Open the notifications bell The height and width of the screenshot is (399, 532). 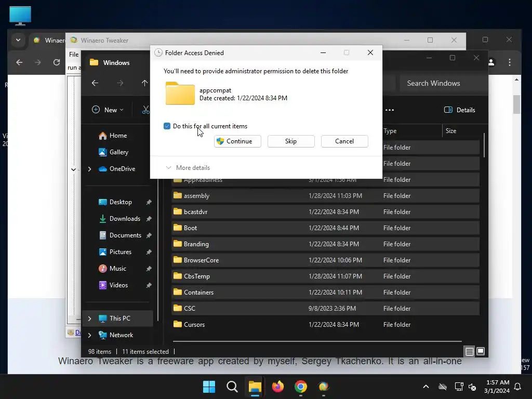[518, 387]
